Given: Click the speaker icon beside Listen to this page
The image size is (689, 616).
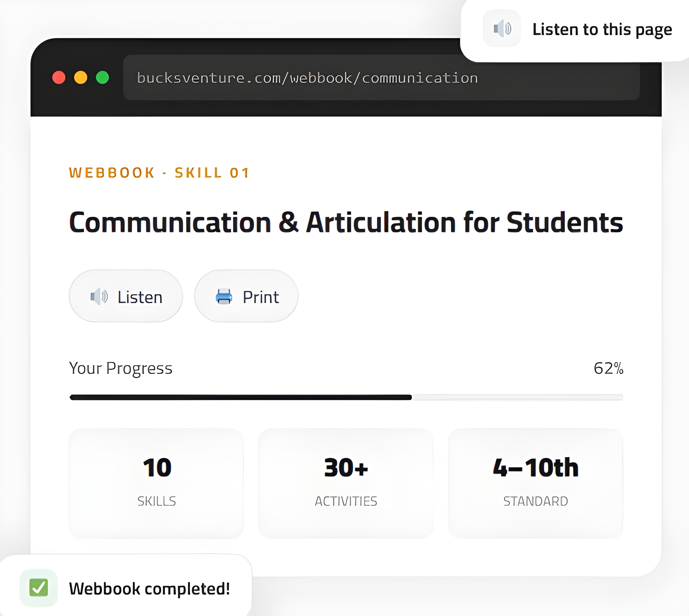Looking at the screenshot, I should tap(502, 28).
